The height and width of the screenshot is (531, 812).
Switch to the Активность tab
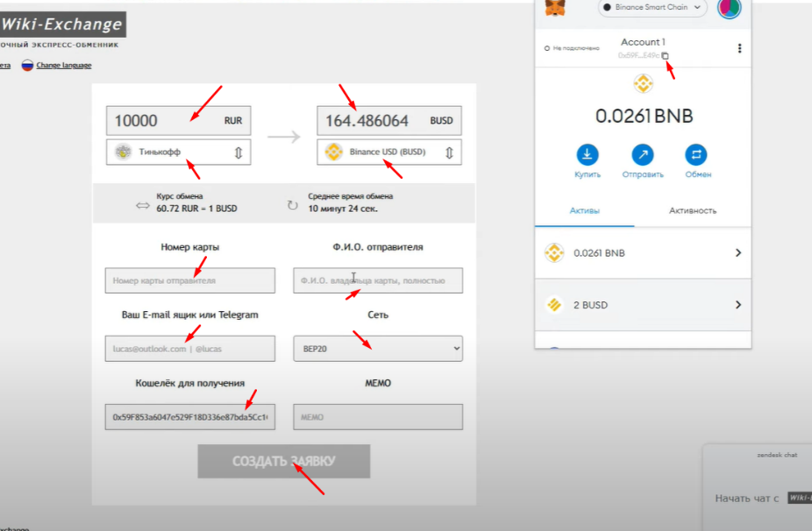[693, 210]
